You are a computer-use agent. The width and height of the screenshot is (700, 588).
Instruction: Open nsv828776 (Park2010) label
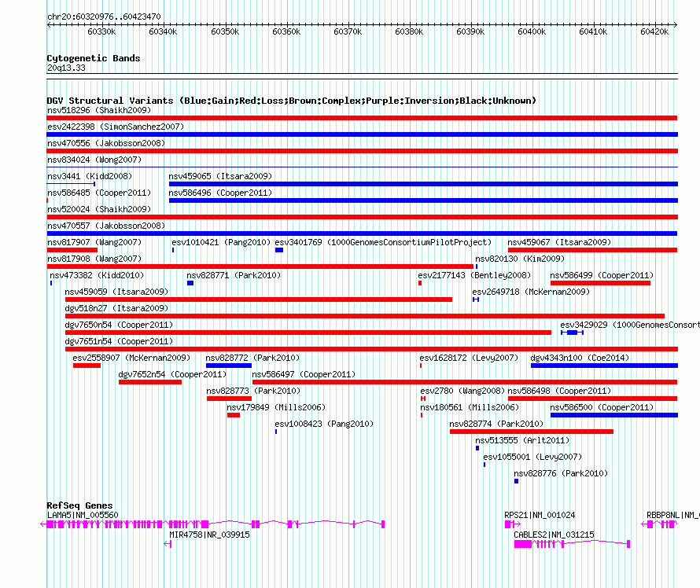561,473
